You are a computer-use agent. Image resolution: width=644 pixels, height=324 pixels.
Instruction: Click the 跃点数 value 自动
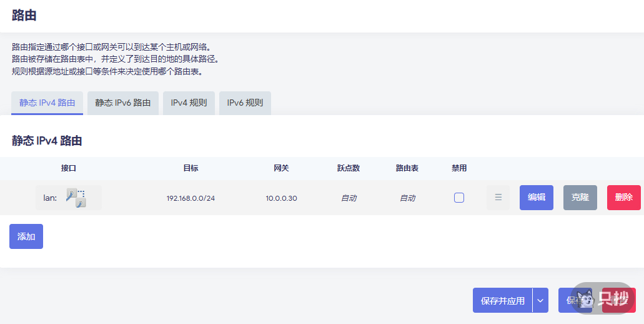pyautogui.click(x=349, y=198)
